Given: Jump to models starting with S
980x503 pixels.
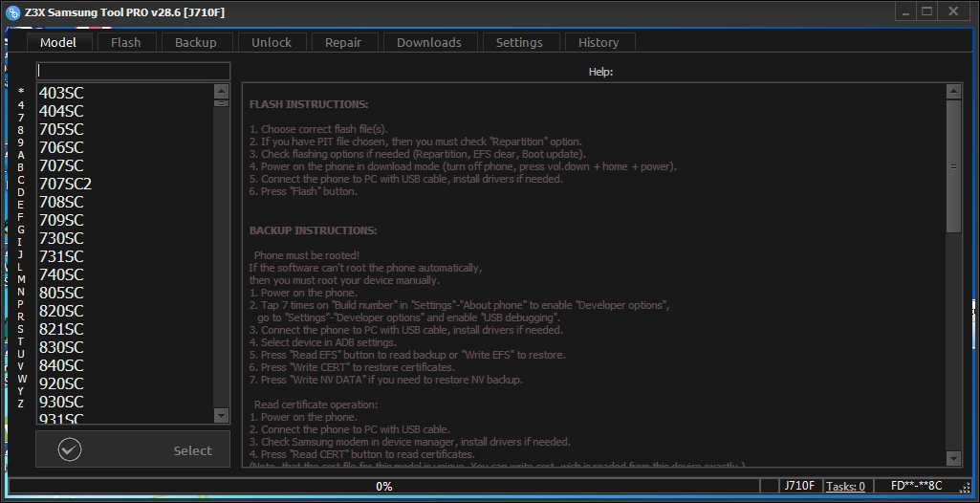Looking at the screenshot, I should point(21,329).
